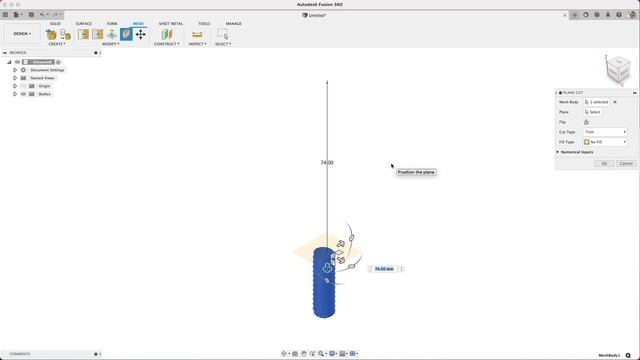This screenshot has height=360, width=640.
Task: Switch to the TOOLS tab
Action: coord(204,24)
